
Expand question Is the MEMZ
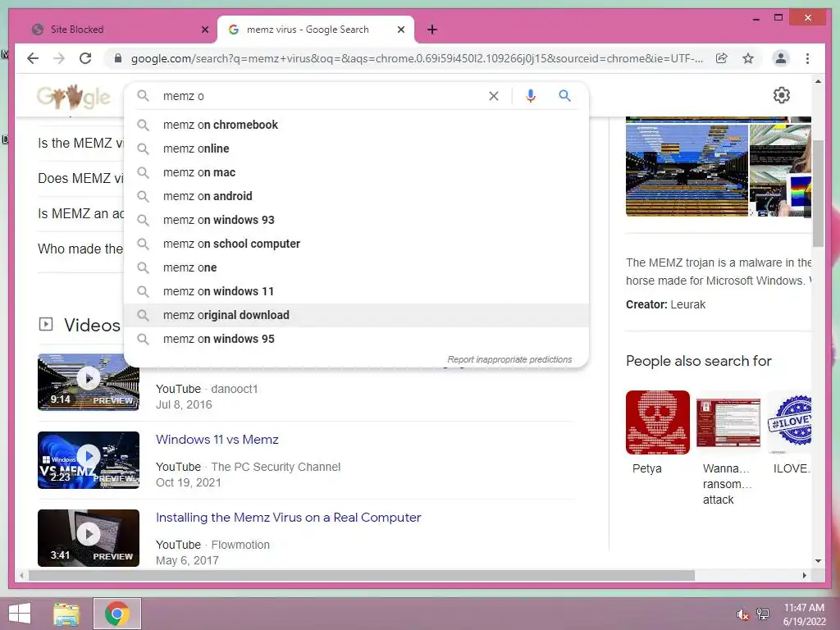tap(80, 143)
